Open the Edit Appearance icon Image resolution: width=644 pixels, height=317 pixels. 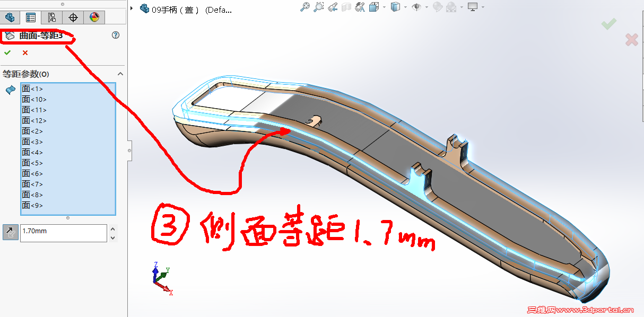436,7
